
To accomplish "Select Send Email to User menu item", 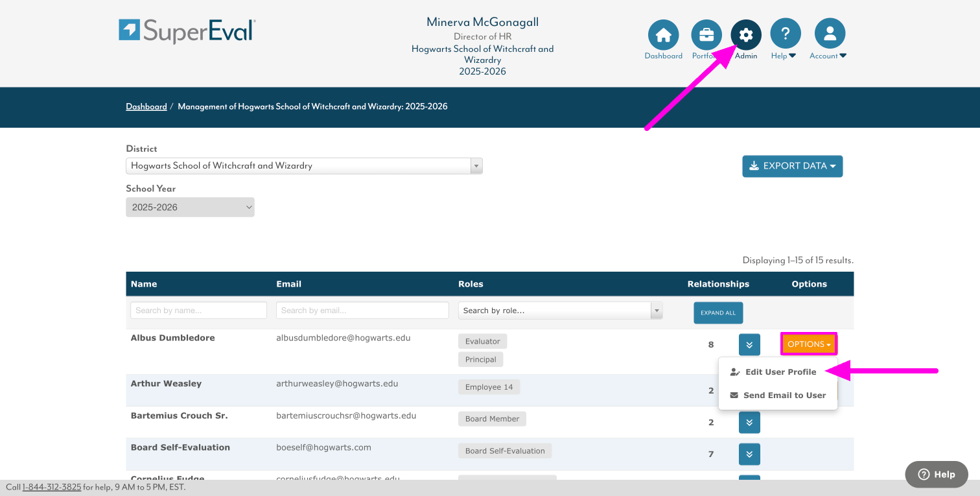I will [778, 396].
